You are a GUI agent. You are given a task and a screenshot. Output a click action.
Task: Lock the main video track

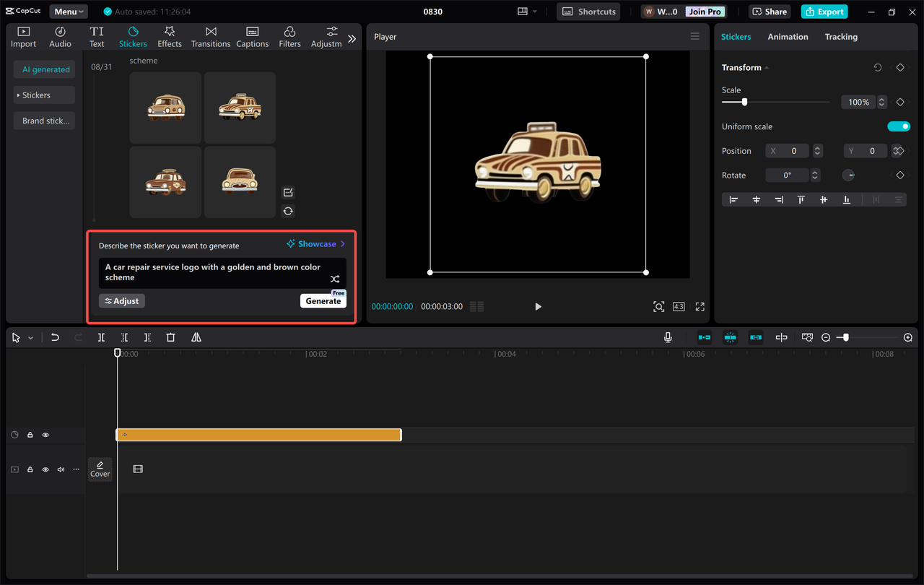30,469
